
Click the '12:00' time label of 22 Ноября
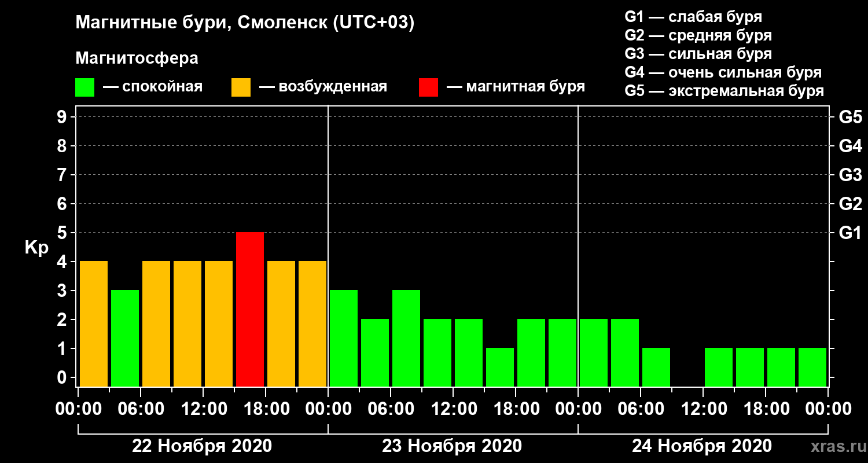tap(203, 409)
